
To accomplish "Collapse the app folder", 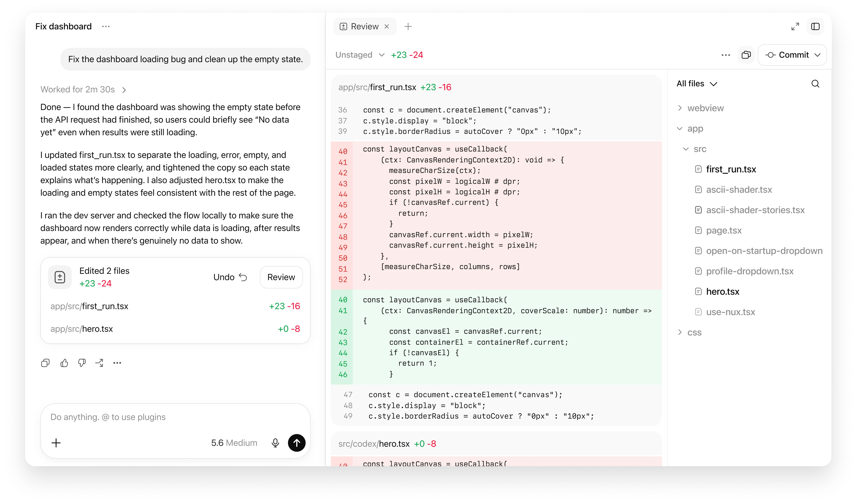I will tap(690, 129).
